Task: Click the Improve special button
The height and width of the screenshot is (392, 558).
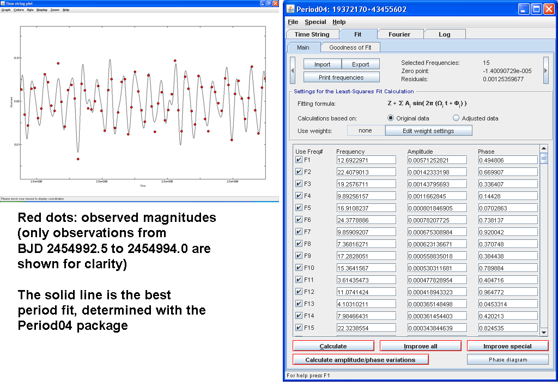Action: [x=507, y=346]
